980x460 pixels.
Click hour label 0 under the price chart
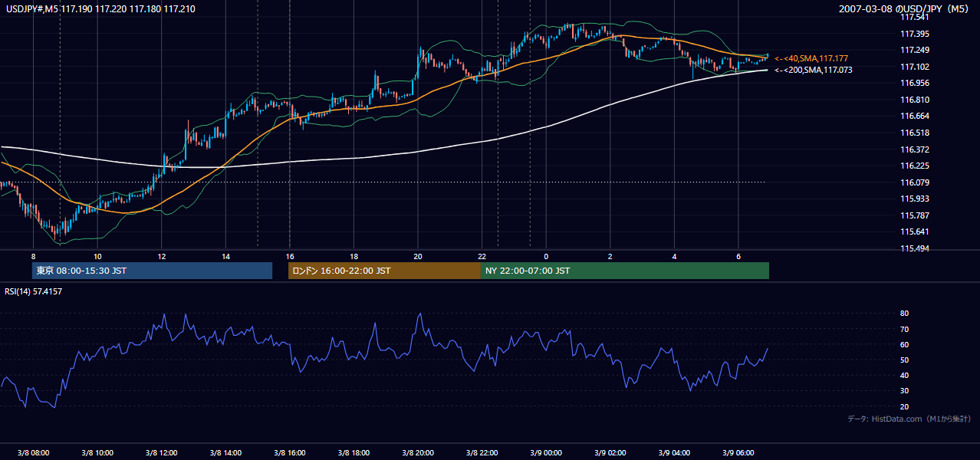[546, 256]
